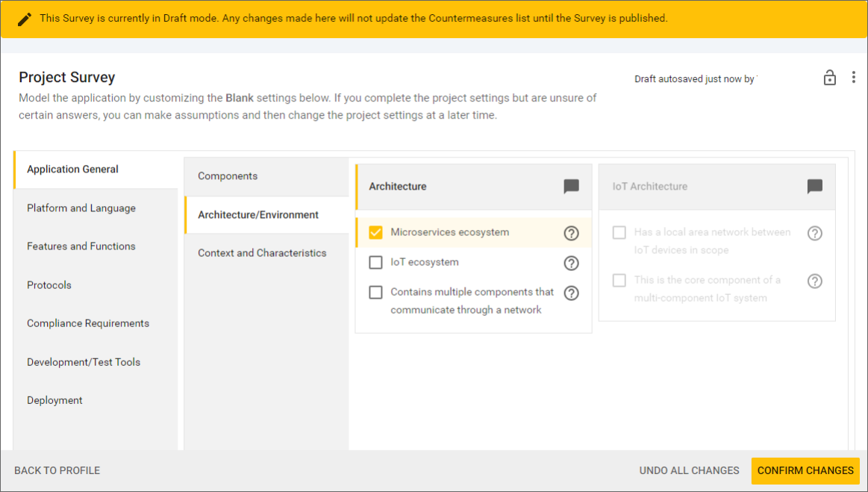Go to Compliance Requirements section
The image size is (868, 492).
[88, 323]
